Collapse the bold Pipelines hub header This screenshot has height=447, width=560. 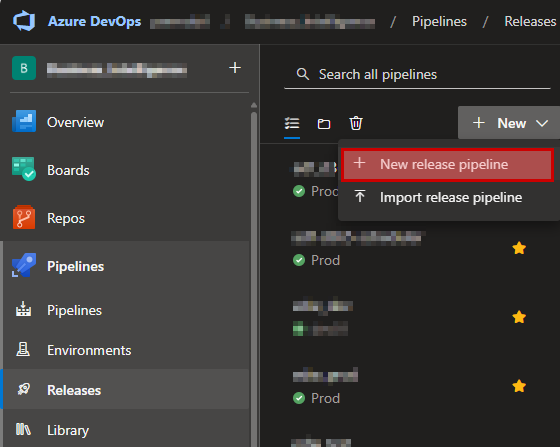click(x=125, y=266)
